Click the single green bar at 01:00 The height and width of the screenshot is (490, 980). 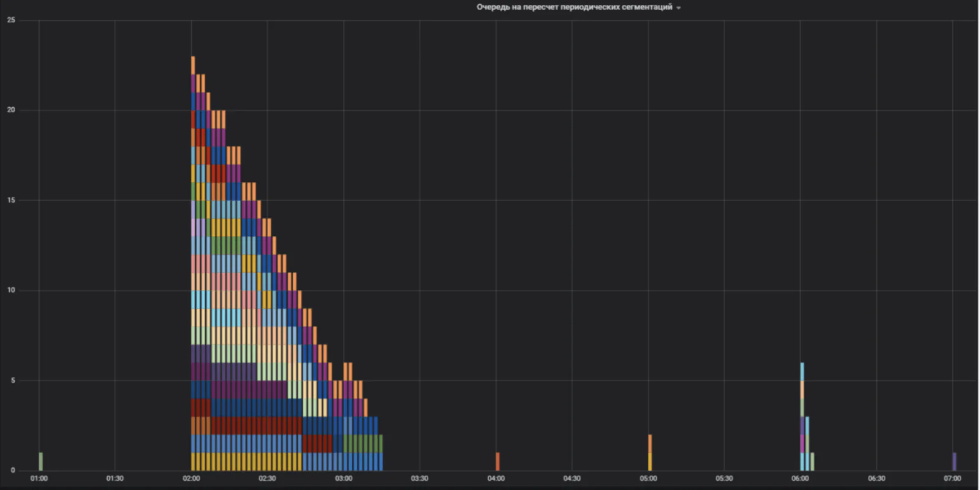pos(40,461)
